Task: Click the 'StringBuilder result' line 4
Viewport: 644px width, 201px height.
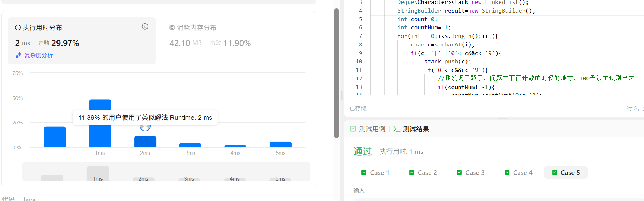Action: click(466, 11)
